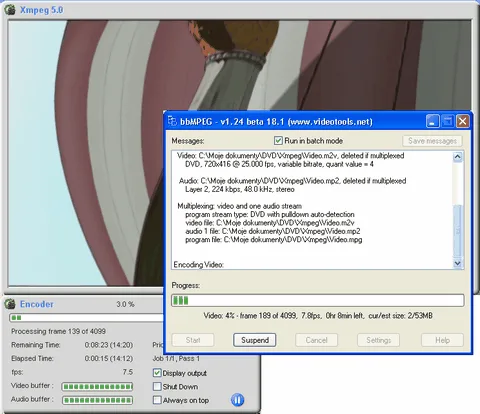Click the messages scrollbar thumb
480x414 pixels.
pos(458,231)
